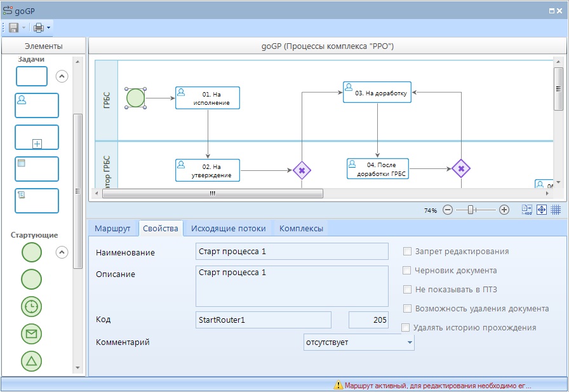Viewport: 569px width, 392px height.
Task: Pick the Signal start event triangle element
Action: [32, 361]
